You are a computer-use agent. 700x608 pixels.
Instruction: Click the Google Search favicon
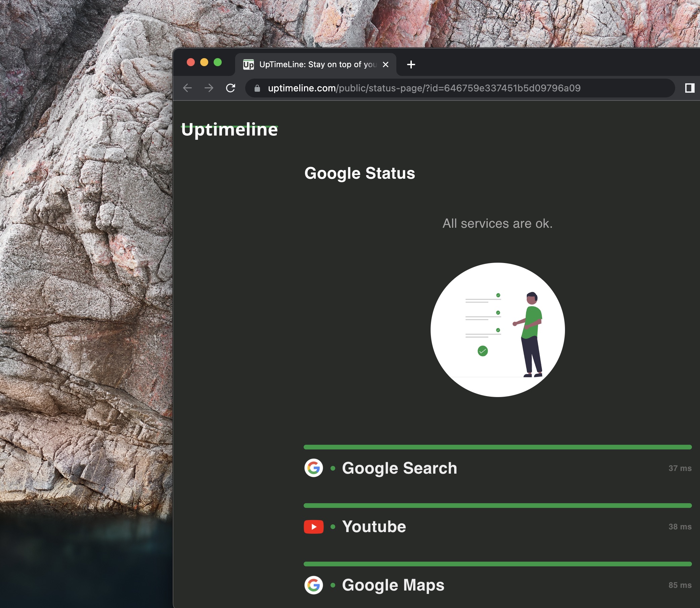(x=314, y=468)
